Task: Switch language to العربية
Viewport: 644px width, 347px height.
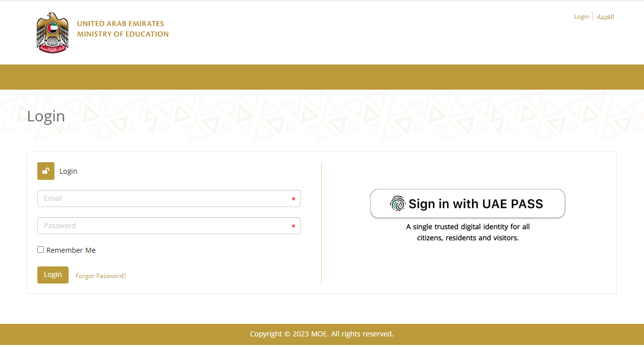Action: pyautogui.click(x=606, y=17)
